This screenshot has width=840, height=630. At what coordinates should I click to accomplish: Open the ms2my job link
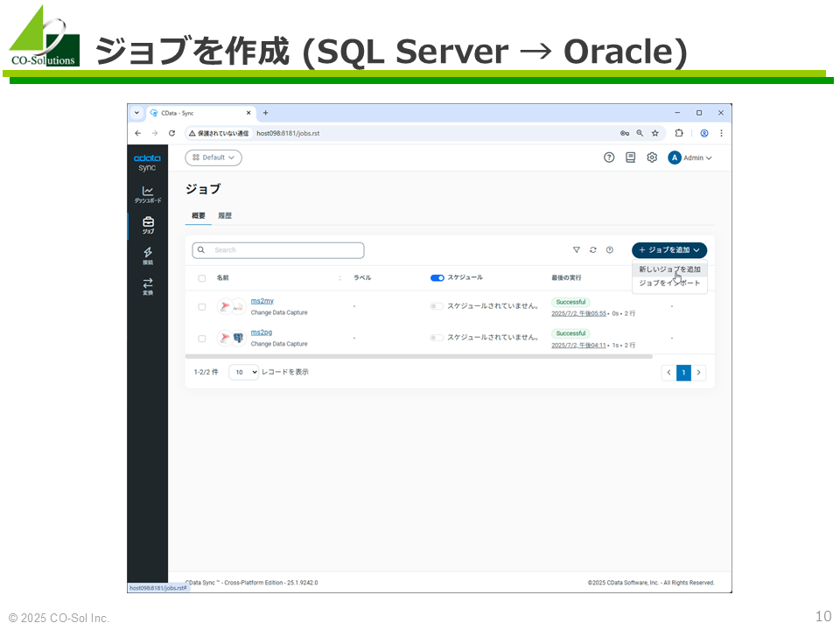[x=262, y=301]
